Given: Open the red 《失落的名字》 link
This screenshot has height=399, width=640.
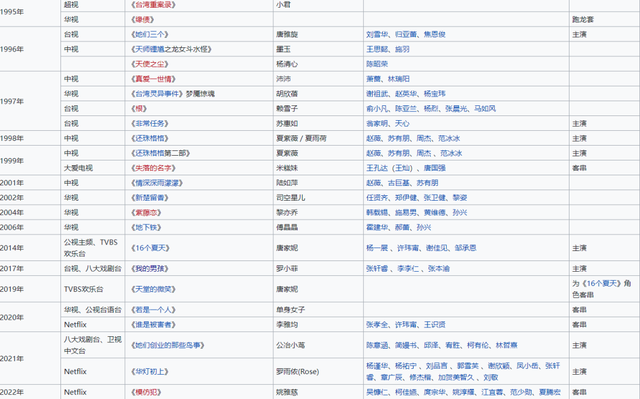Looking at the screenshot, I should 153,168.
